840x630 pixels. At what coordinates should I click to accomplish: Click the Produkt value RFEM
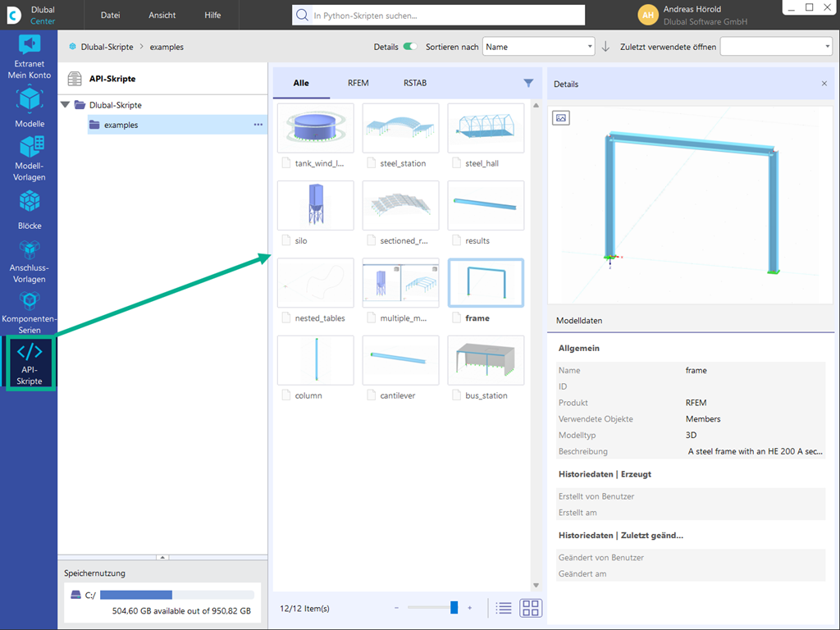point(696,402)
